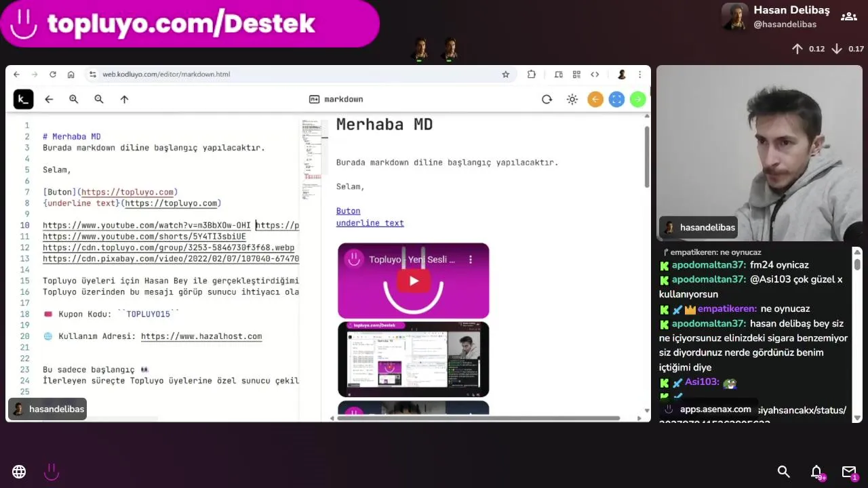Click the Merhaba MD heading in preview
This screenshot has height=488, width=868.
tap(384, 125)
